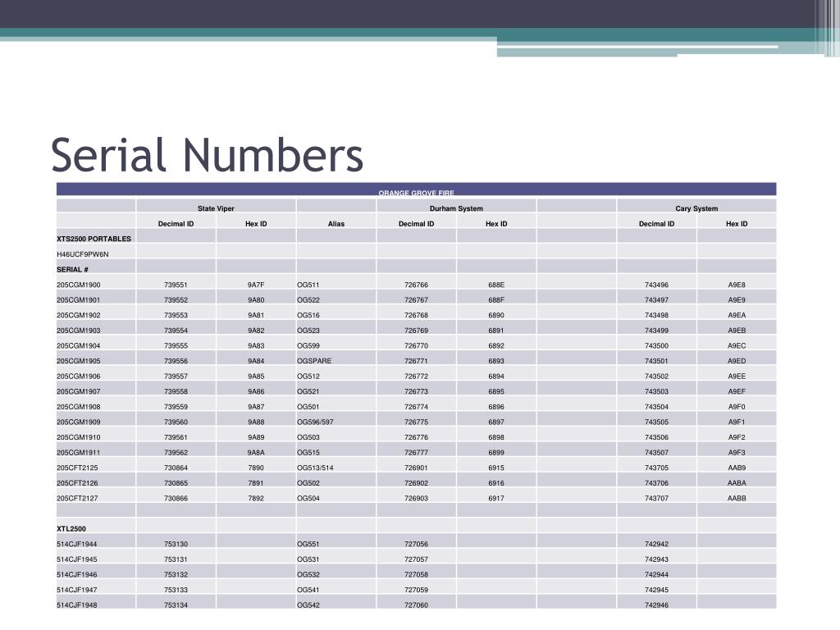
Task: Select serial 205CFT2125
Action: click(x=77, y=468)
